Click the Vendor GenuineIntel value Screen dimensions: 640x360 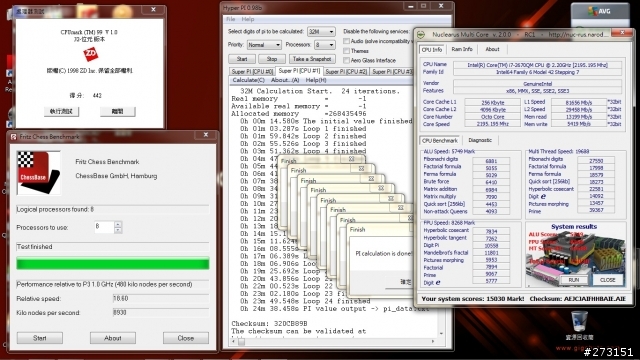(538, 84)
